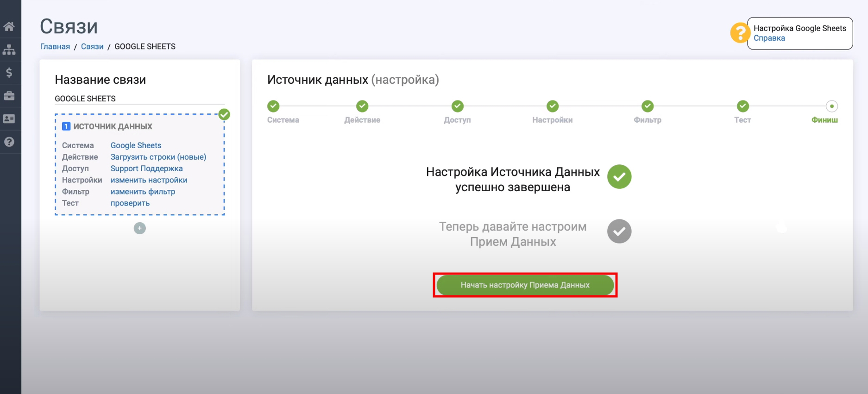This screenshot has height=394, width=868.
Task: Go to the Действие step
Action: pyautogui.click(x=362, y=106)
